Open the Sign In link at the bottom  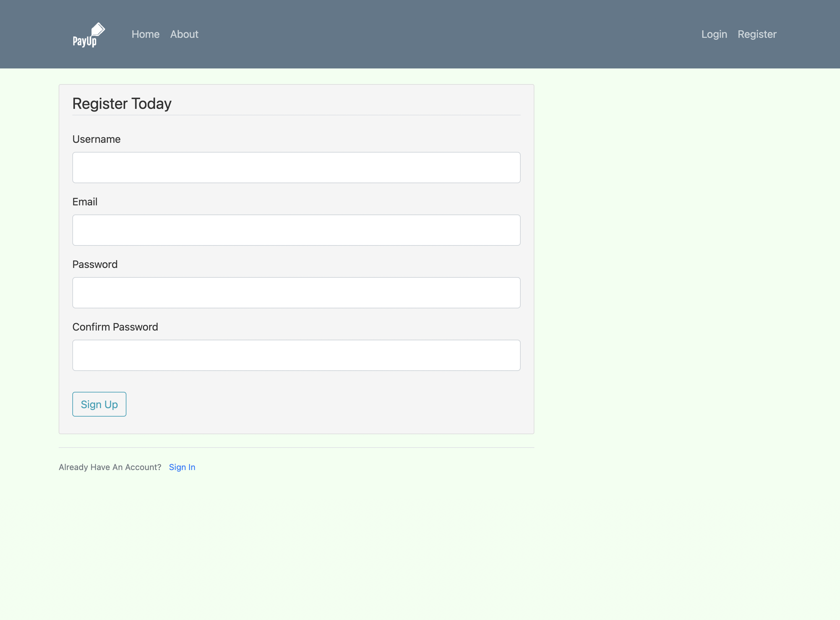click(182, 467)
